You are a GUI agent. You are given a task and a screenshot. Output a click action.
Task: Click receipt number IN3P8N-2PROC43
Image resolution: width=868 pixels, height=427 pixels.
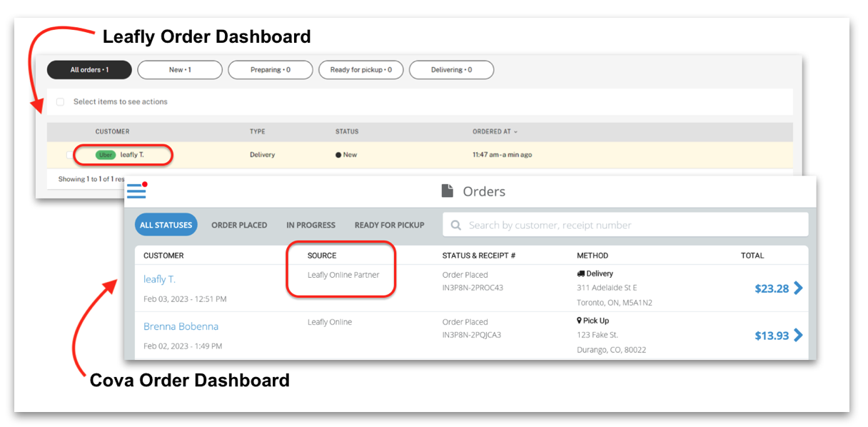(473, 288)
